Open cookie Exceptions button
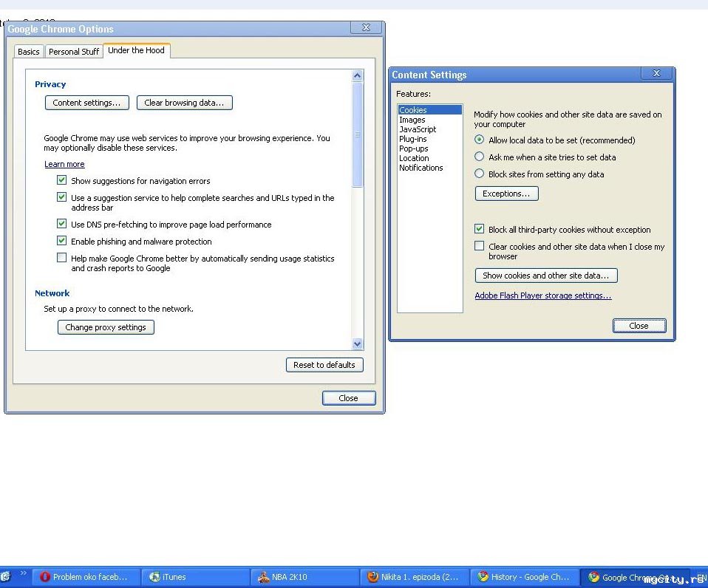Screen dimensions: 708x588 coord(507,194)
